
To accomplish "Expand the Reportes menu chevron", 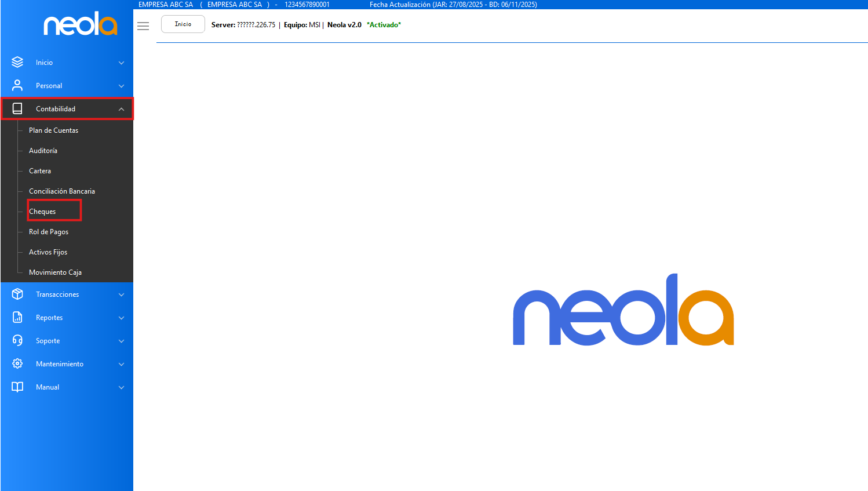I will tap(121, 318).
